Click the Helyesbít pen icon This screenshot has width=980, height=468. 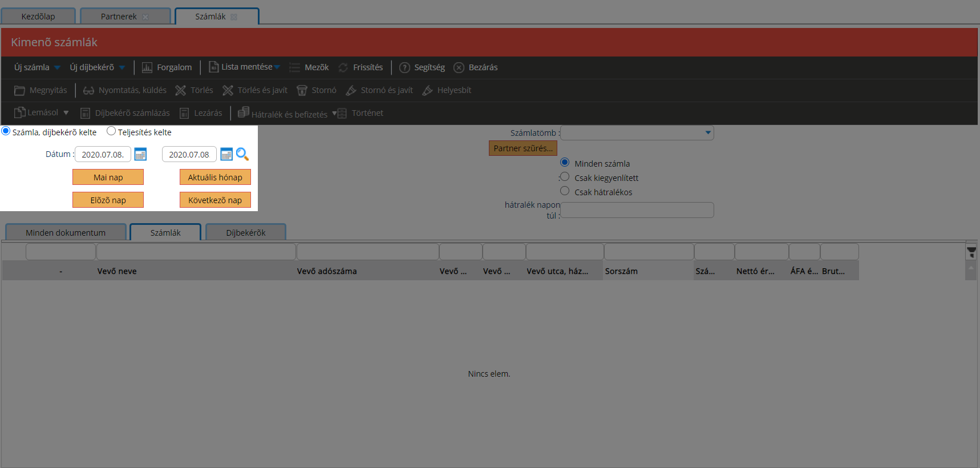tap(427, 90)
